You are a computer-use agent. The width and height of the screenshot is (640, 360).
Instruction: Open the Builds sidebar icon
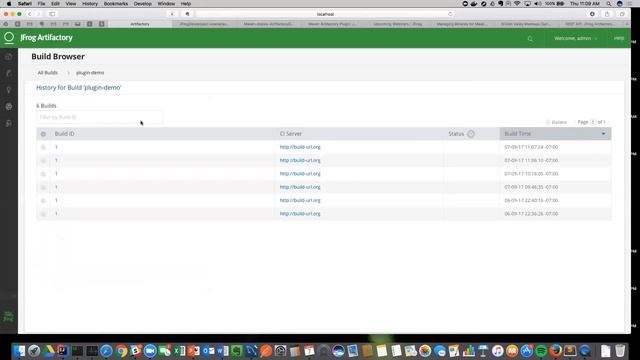pyautogui.click(x=9, y=107)
